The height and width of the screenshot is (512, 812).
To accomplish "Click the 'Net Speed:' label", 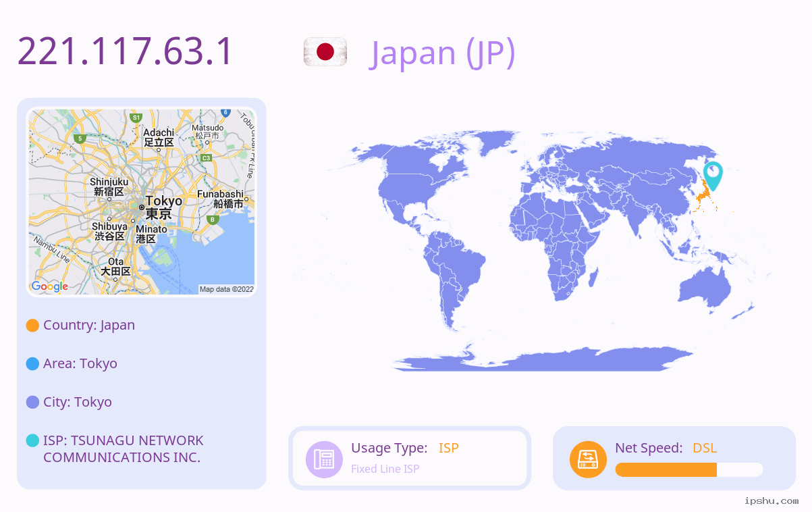I will (649, 448).
